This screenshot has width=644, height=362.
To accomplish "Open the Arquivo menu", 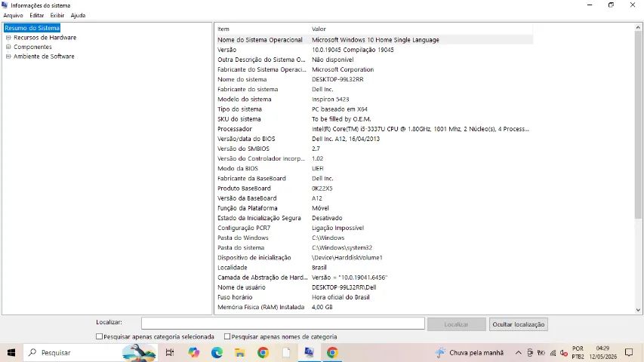I will pyautogui.click(x=13, y=15).
